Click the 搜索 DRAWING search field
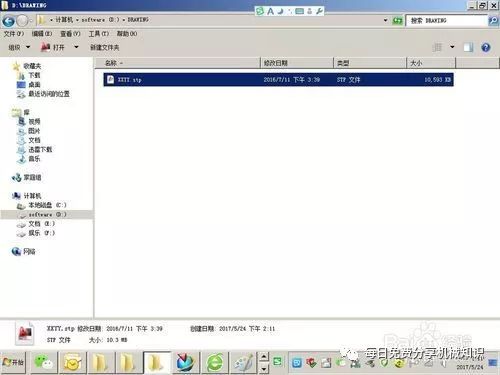The height and width of the screenshot is (375, 500). [447, 21]
